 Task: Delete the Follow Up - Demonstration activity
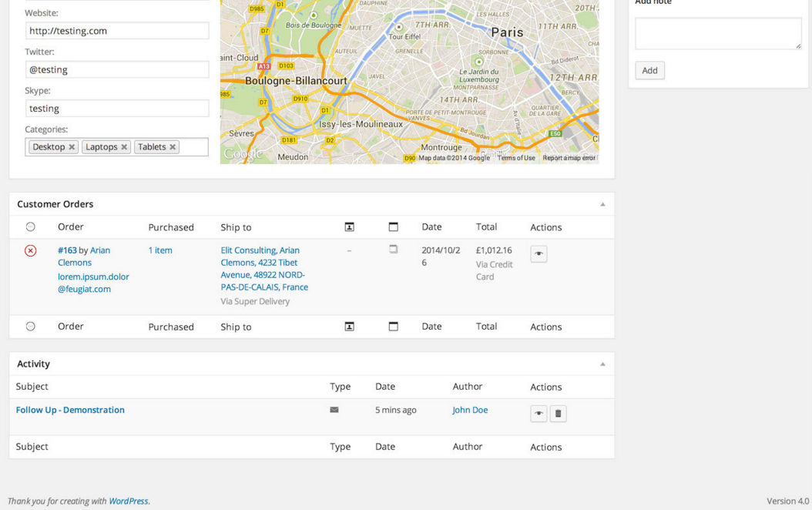tap(559, 414)
